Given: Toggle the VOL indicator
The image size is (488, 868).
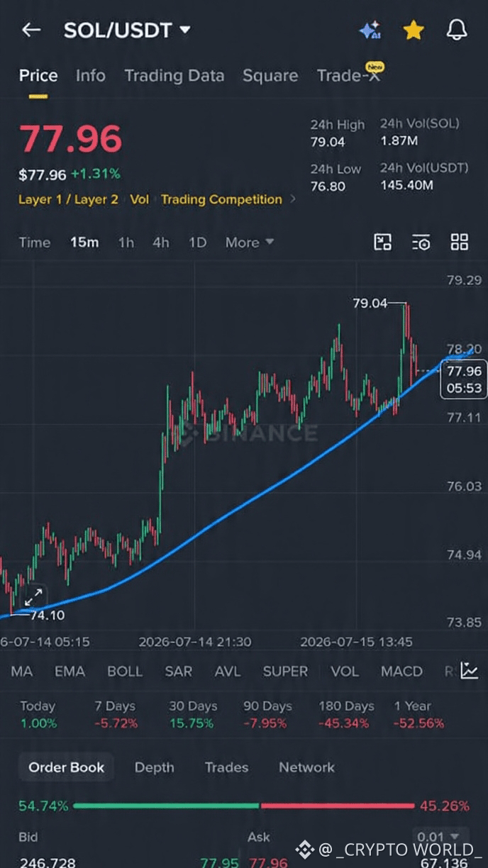Looking at the screenshot, I should click(345, 672).
